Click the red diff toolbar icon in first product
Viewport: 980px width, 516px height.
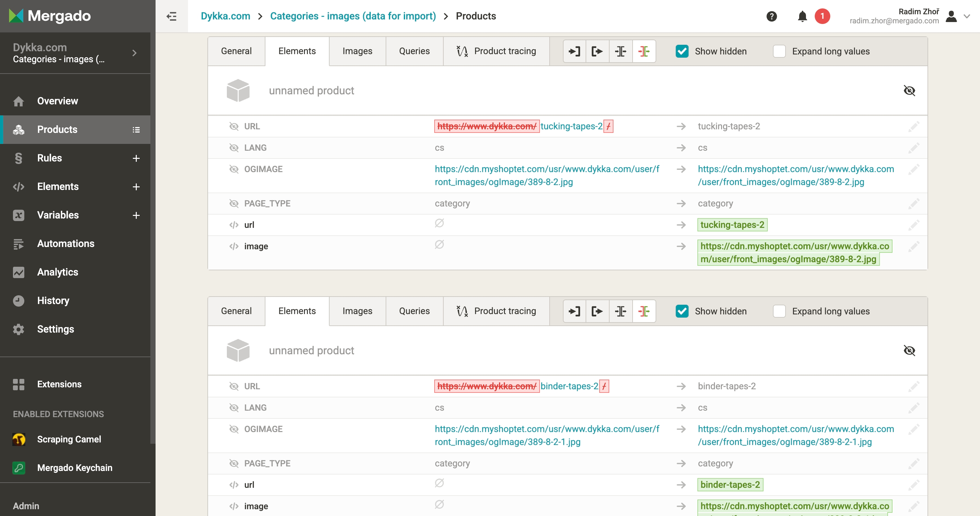644,51
